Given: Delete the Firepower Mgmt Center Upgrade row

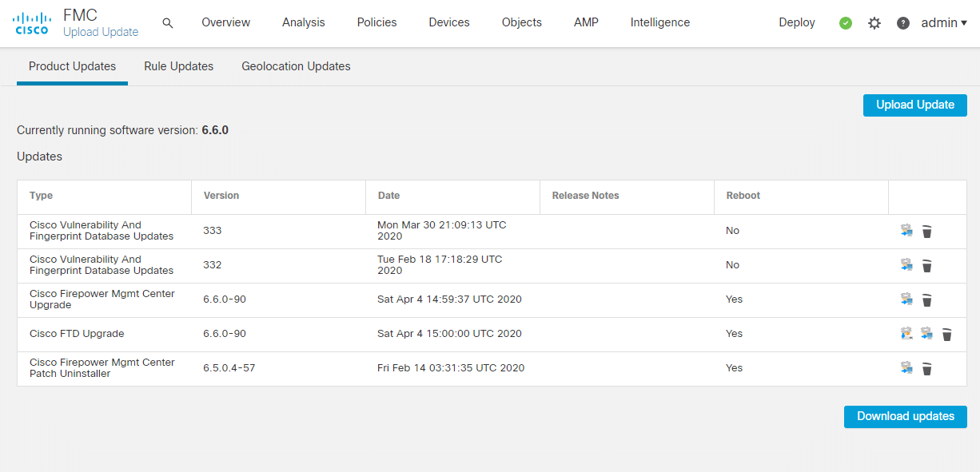Looking at the screenshot, I should coord(927,300).
